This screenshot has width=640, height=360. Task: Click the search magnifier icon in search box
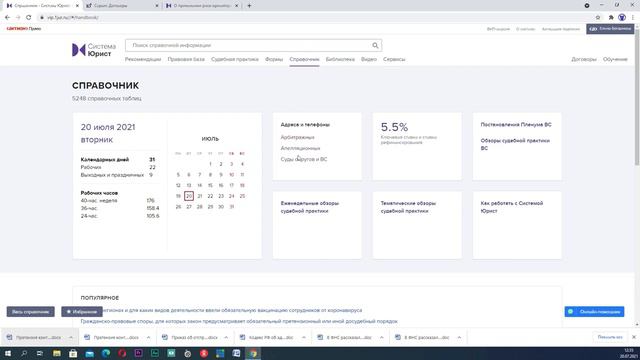tap(375, 45)
